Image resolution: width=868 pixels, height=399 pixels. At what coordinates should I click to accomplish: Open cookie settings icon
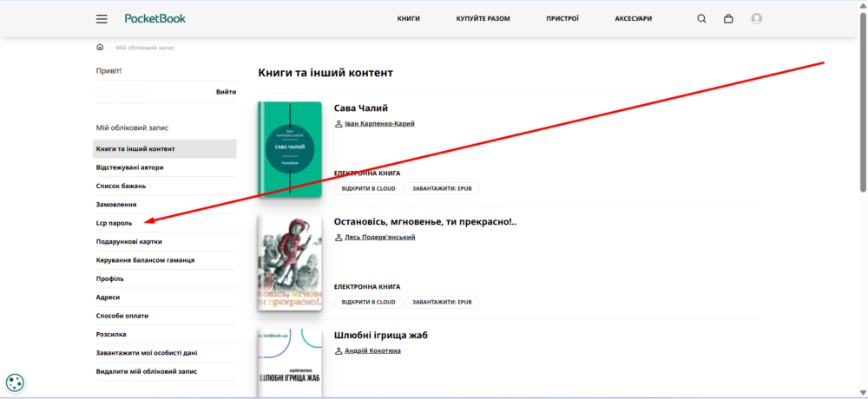[15, 383]
